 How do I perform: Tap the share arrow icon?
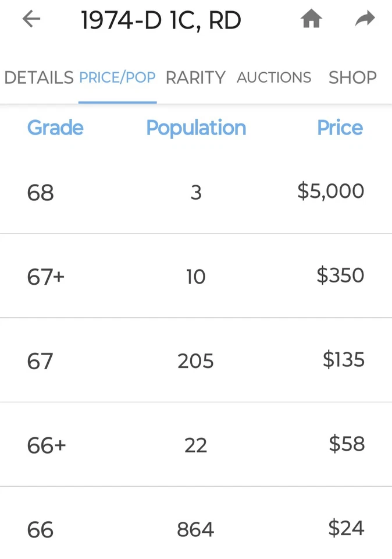365,20
